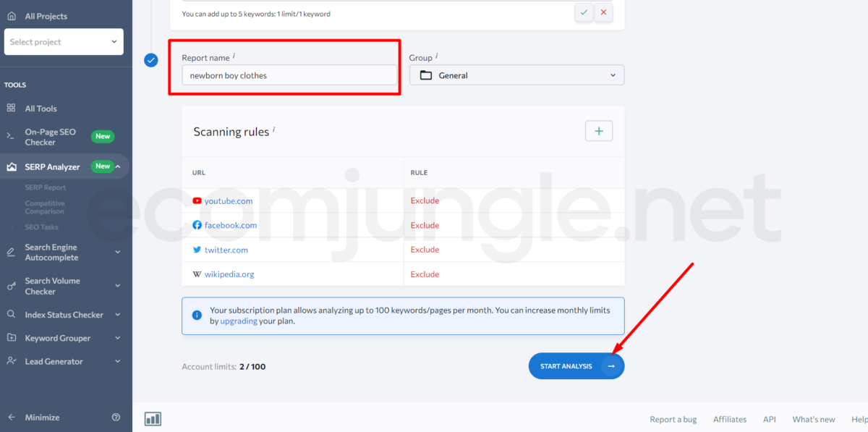868x432 pixels.
Task: Click the blue step checkmark circle
Action: 151,60
